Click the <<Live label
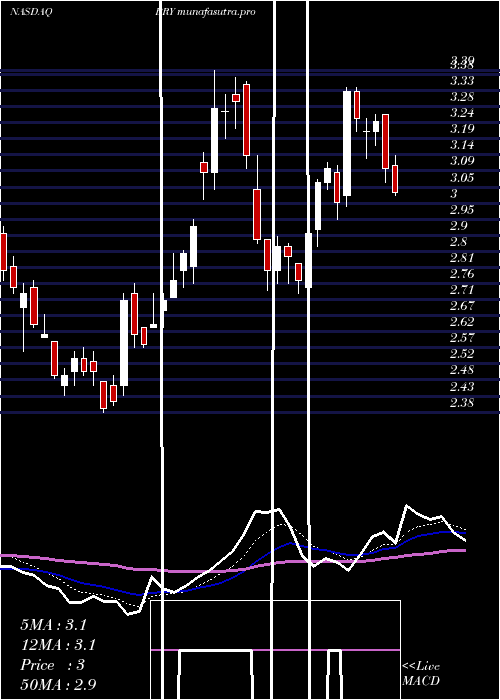 [421, 667]
